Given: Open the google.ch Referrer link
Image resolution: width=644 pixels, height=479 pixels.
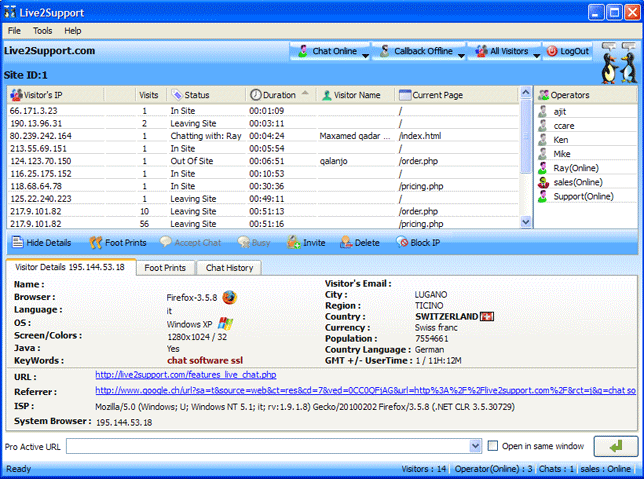Looking at the screenshot, I should coord(366,390).
